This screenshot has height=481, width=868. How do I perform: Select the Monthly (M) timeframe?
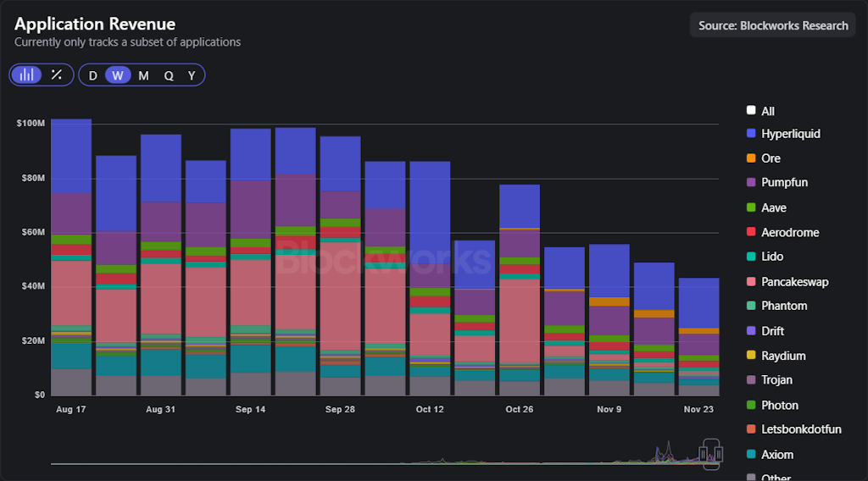(x=143, y=75)
